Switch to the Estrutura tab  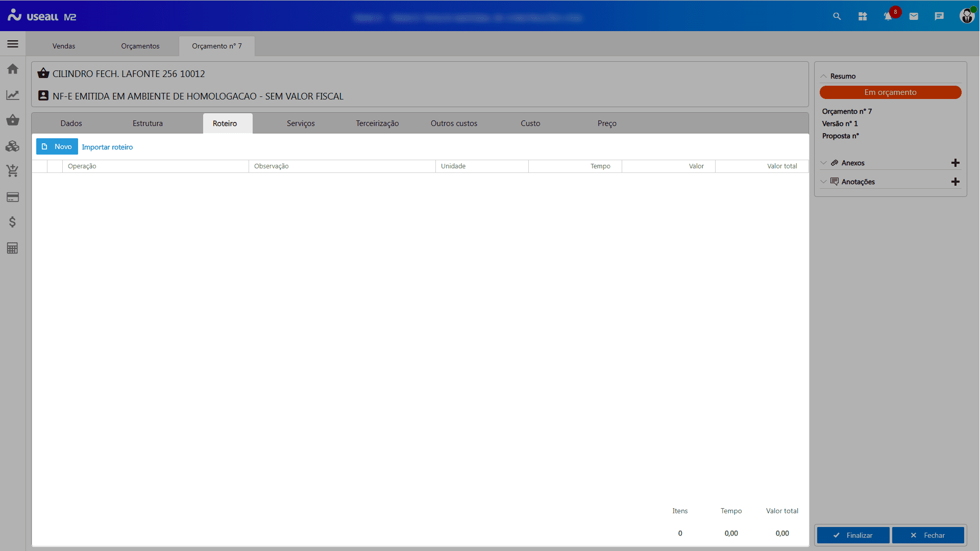coord(148,123)
